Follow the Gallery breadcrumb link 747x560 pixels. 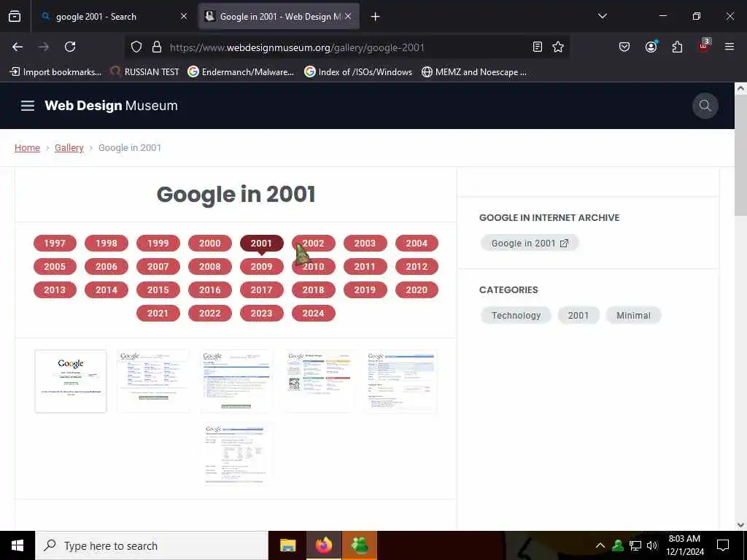point(69,147)
